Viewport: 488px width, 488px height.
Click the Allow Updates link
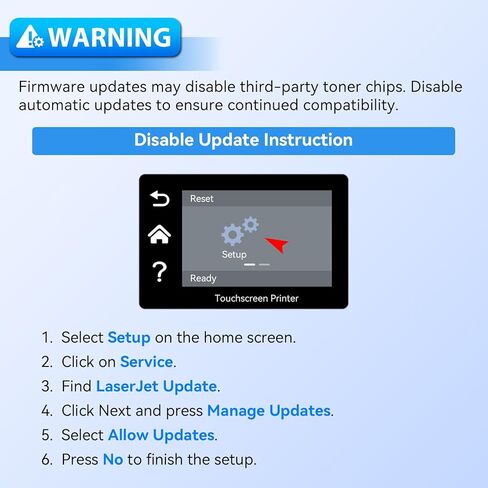[x=161, y=435]
